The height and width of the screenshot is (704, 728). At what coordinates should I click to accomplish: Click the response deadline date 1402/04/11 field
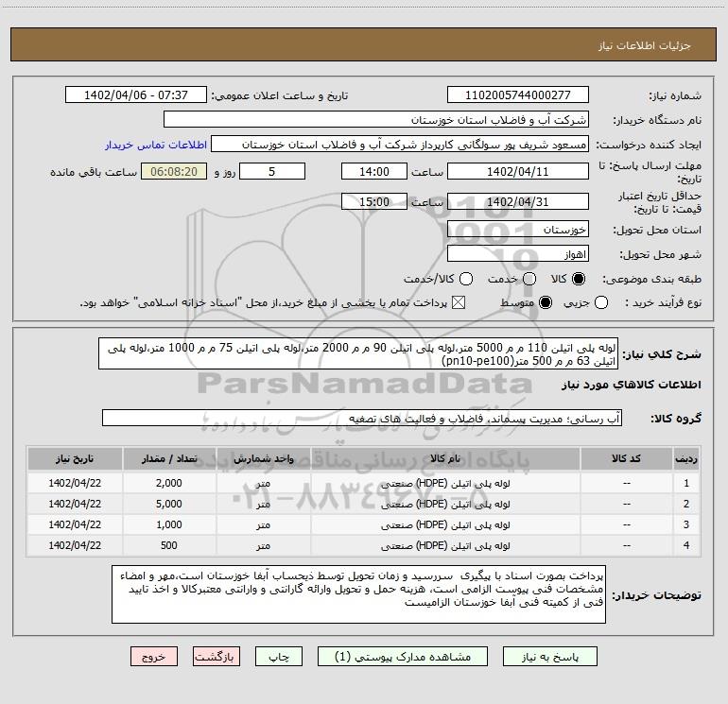518,171
